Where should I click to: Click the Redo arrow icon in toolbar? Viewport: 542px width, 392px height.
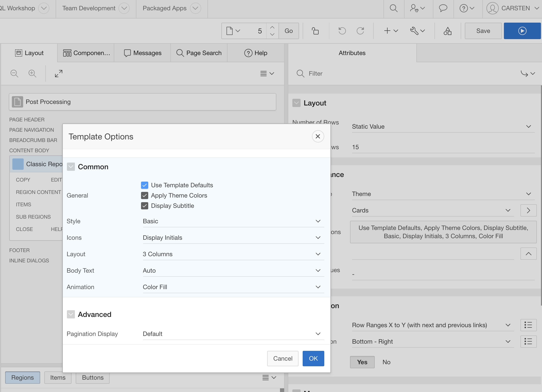(x=360, y=31)
